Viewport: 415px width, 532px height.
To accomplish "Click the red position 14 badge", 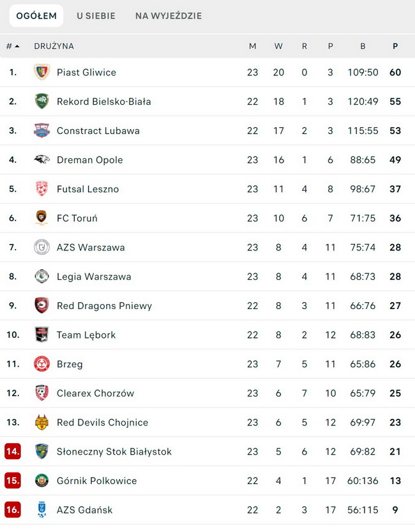I will pyautogui.click(x=13, y=452).
